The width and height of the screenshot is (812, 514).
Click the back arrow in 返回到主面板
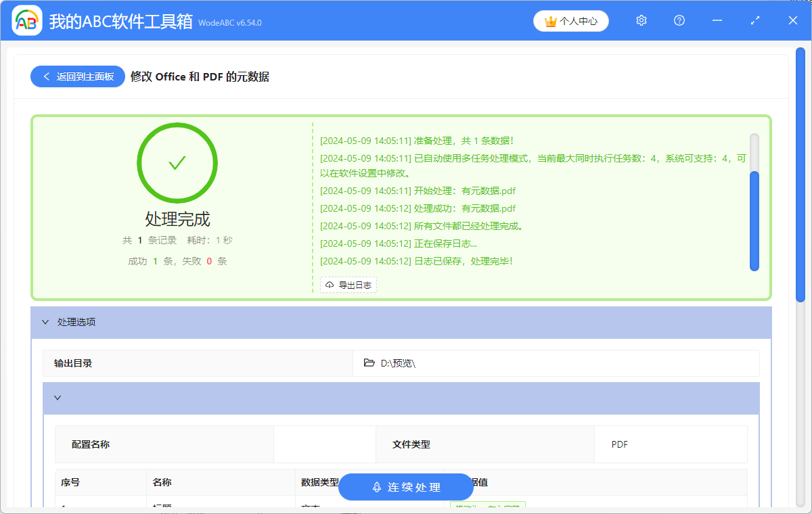pos(47,77)
